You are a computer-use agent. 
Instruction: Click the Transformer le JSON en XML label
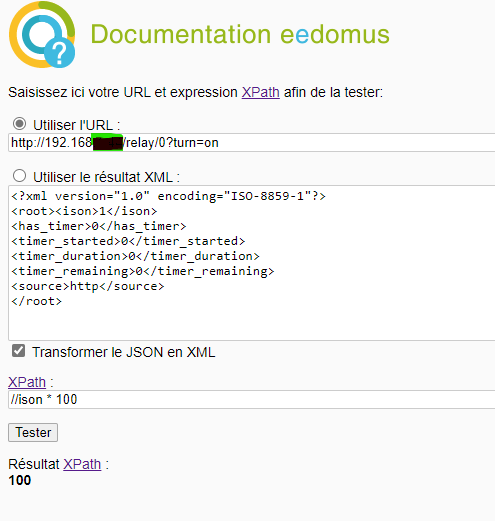pyautogui.click(x=124, y=352)
